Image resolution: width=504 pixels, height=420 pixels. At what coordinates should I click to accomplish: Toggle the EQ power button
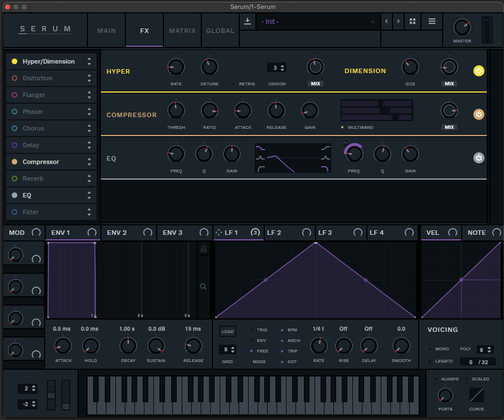click(478, 158)
